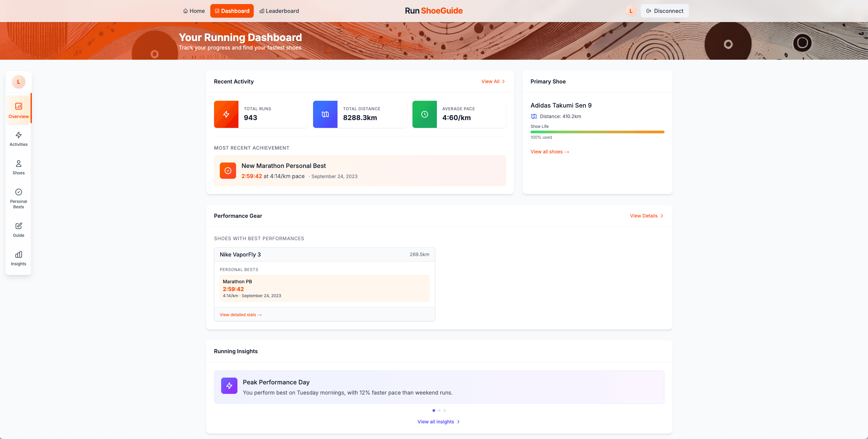Click the Shoe Life progress bar
The image size is (868, 439).
pos(597,132)
